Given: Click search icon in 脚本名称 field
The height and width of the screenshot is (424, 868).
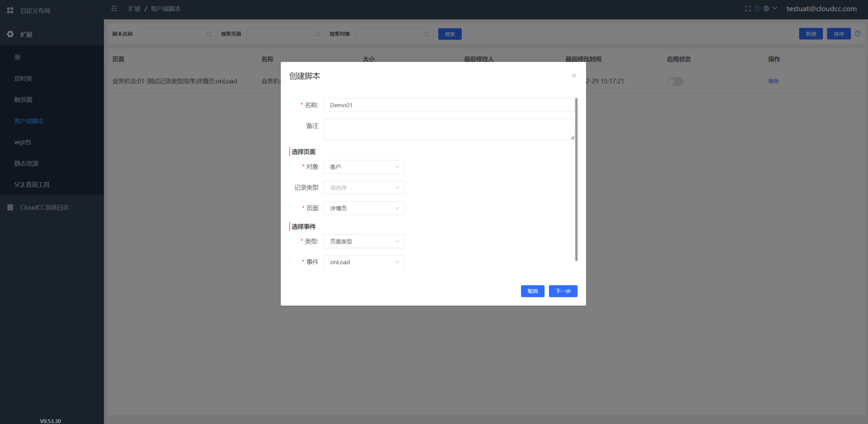Looking at the screenshot, I should coord(209,34).
